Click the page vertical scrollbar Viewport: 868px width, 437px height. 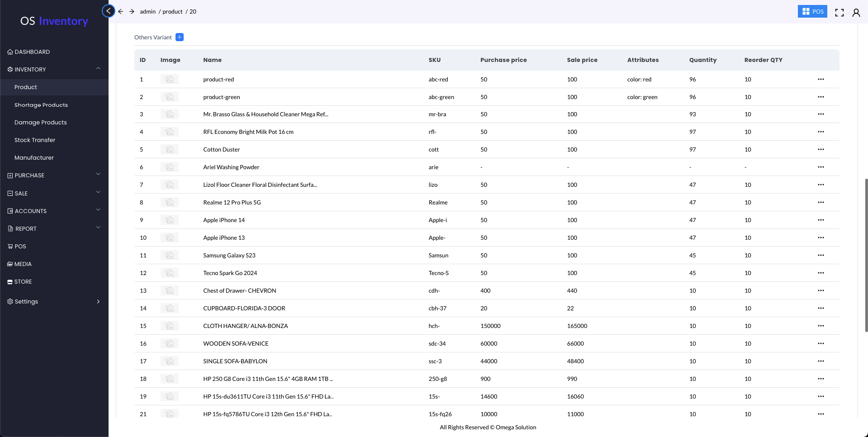click(x=866, y=253)
